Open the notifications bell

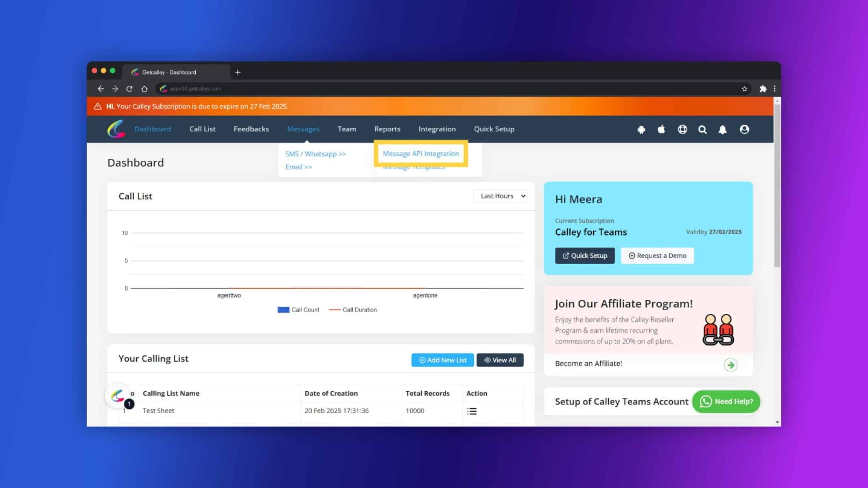point(722,129)
